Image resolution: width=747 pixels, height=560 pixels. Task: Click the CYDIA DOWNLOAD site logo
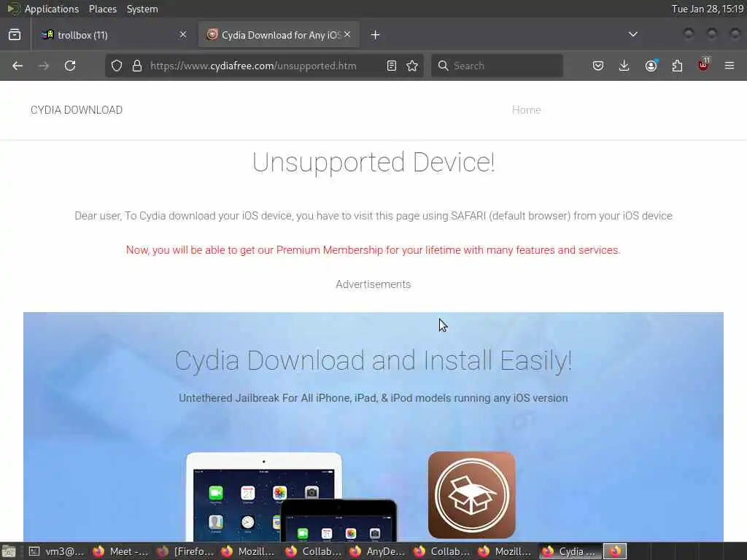click(77, 110)
